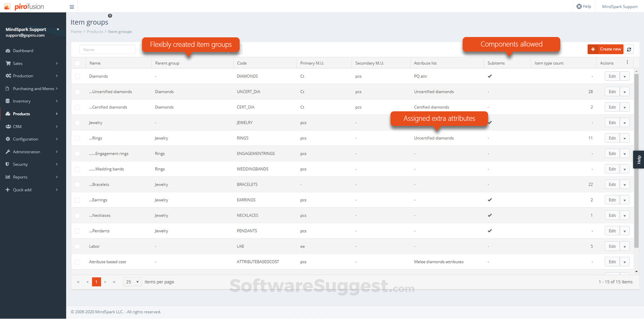Open the Administration wrench icon
644x319 pixels.
point(8,152)
